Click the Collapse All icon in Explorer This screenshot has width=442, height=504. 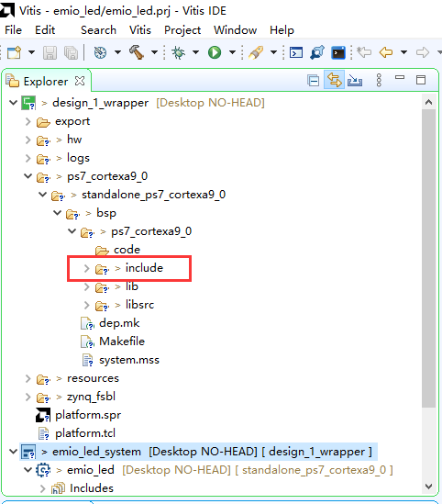click(313, 81)
